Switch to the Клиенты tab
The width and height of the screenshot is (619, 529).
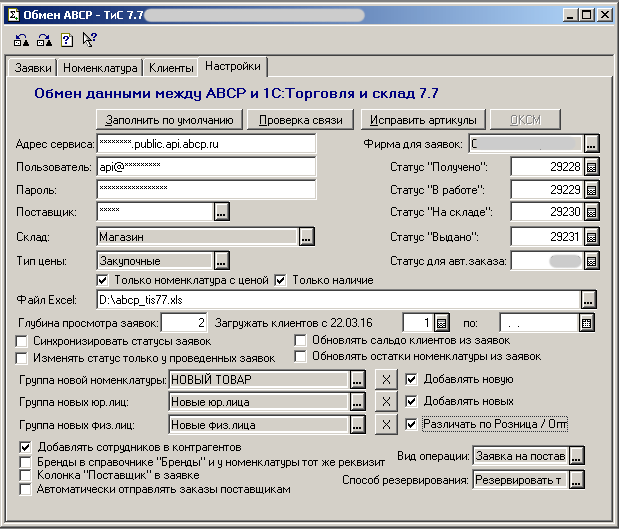click(171, 68)
